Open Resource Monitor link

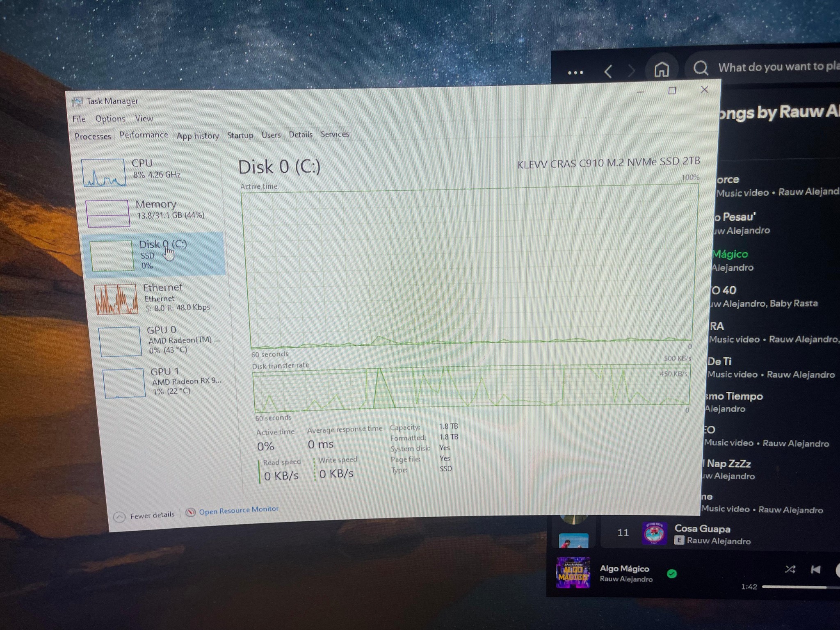pyautogui.click(x=238, y=510)
